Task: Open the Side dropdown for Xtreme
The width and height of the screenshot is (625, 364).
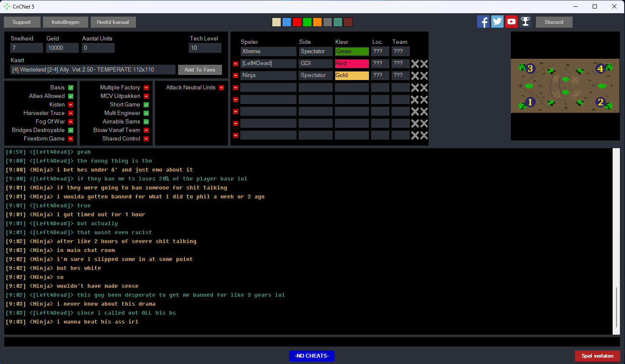Action: 315,52
